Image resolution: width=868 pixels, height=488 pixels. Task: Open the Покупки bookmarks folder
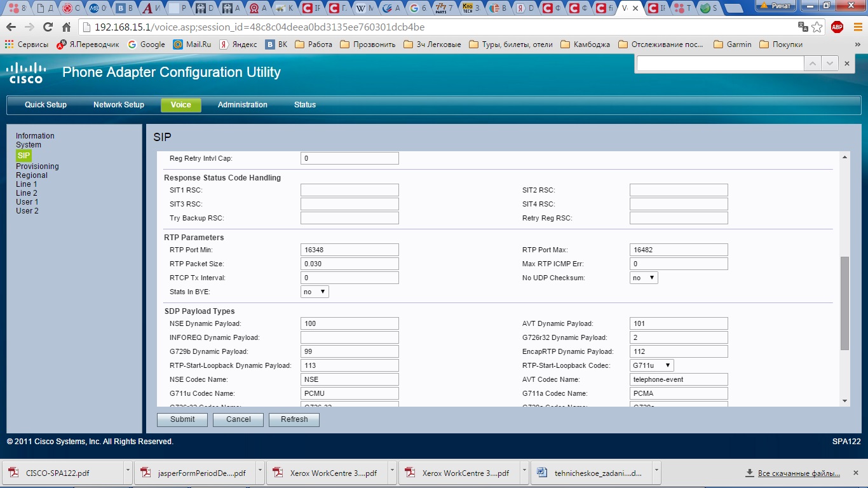(x=781, y=44)
